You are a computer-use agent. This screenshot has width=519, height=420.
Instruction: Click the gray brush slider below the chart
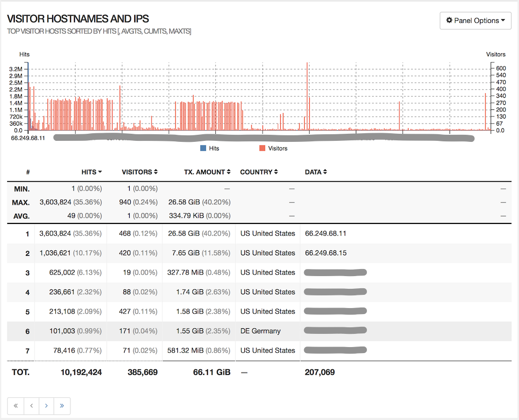click(x=264, y=137)
